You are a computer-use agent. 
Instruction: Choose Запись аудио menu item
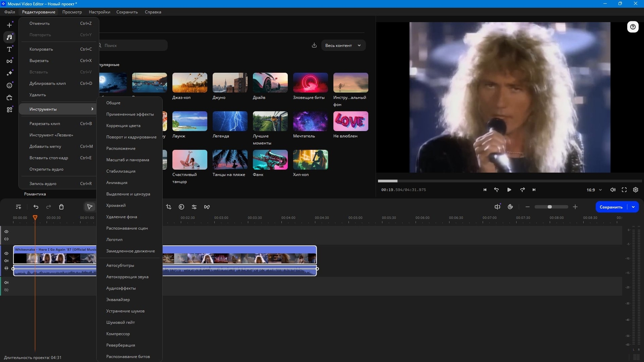(x=58, y=184)
